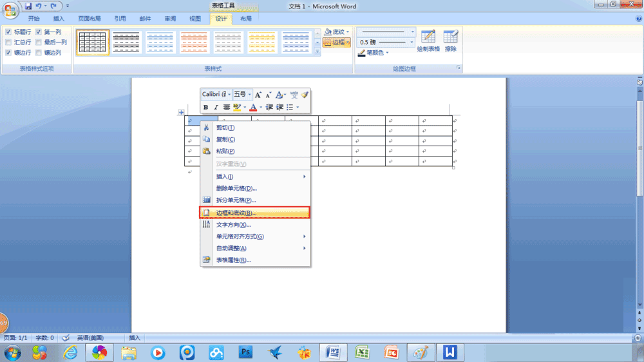
Task: Choose 剪切 from context menu
Action: pyautogui.click(x=254, y=128)
